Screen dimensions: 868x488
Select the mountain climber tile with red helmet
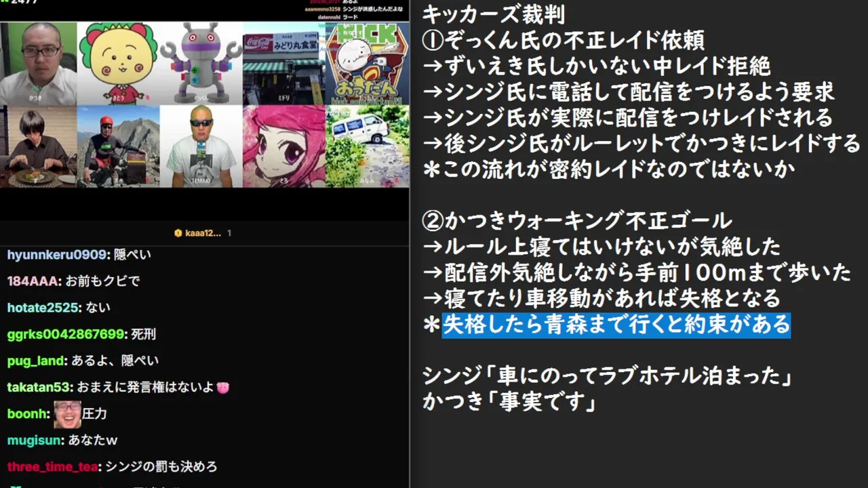119,146
